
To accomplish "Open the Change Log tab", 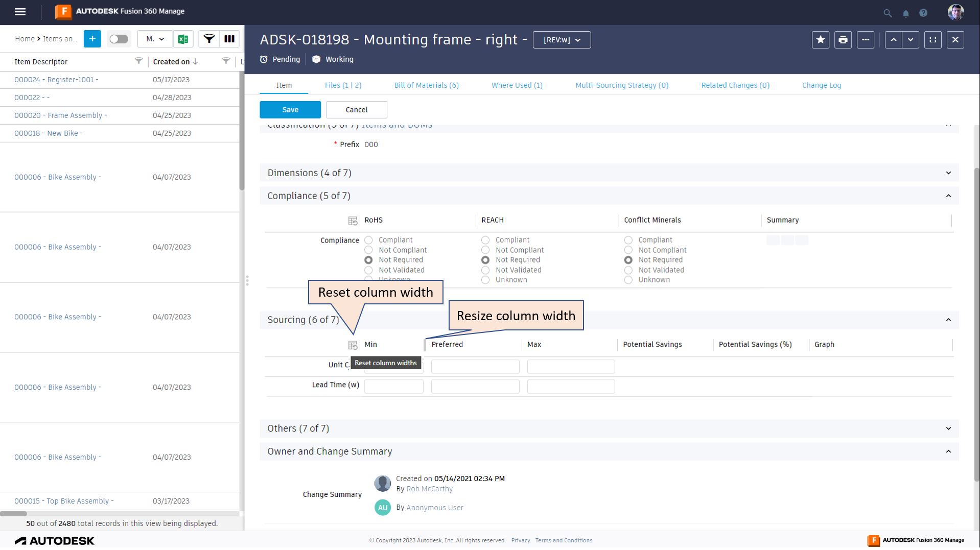I will coord(822,85).
